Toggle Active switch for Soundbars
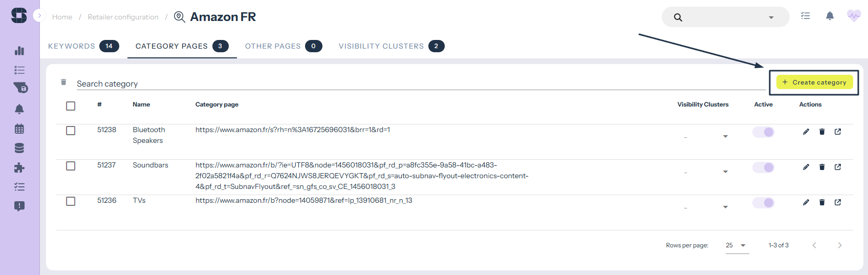The height and width of the screenshot is (275, 868). click(764, 167)
